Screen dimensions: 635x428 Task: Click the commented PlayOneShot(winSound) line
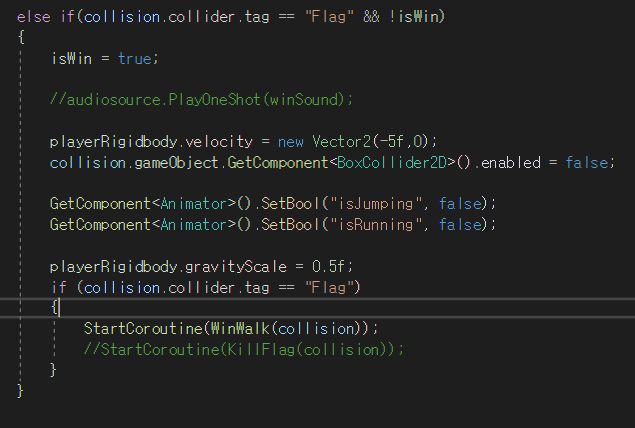[201, 100]
